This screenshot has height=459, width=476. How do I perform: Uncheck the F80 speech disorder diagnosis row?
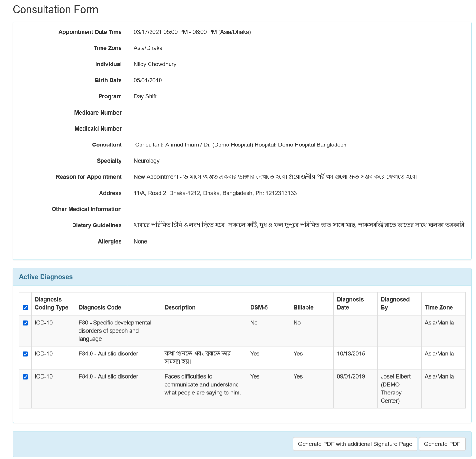(25, 323)
